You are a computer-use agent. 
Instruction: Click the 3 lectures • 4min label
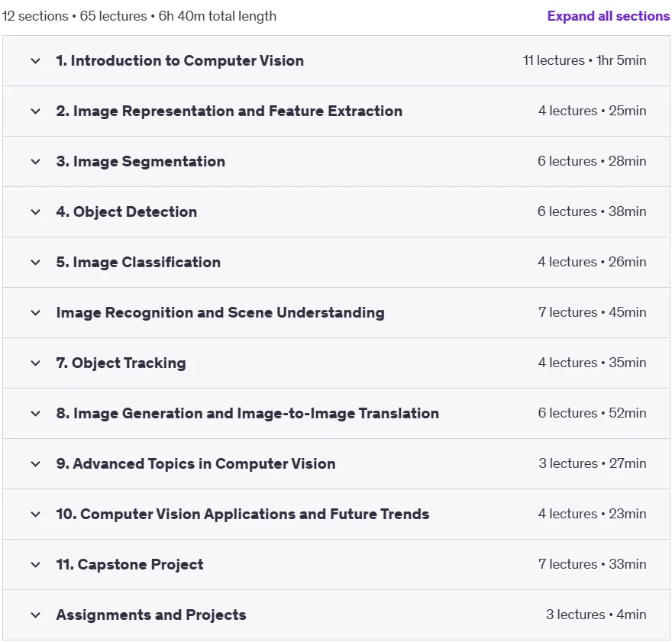coord(596,615)
